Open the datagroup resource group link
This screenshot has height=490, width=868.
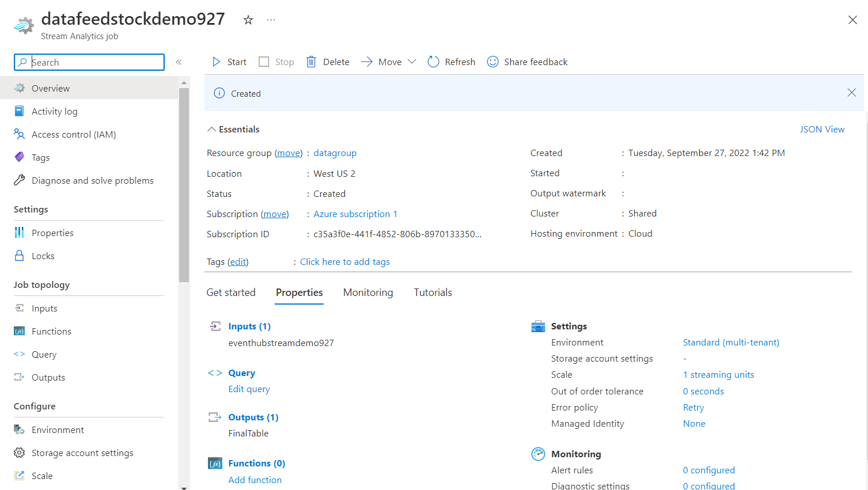[x=335, y=153]
